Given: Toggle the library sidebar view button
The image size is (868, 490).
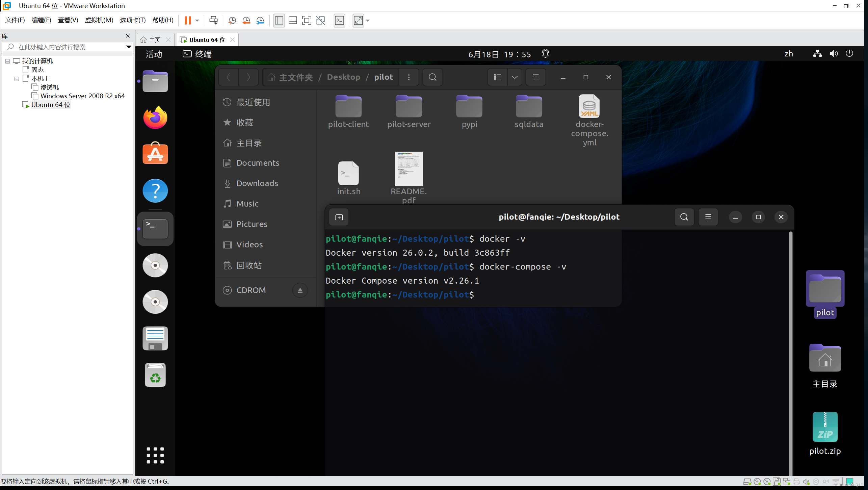Looking at the screenshot, I should 279,21.
